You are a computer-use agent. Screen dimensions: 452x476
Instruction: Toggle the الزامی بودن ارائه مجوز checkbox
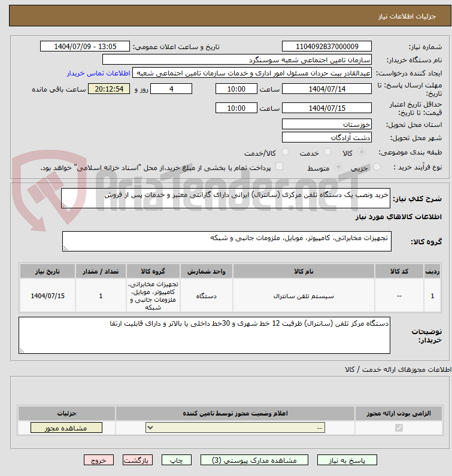click(x=399, y=428)
